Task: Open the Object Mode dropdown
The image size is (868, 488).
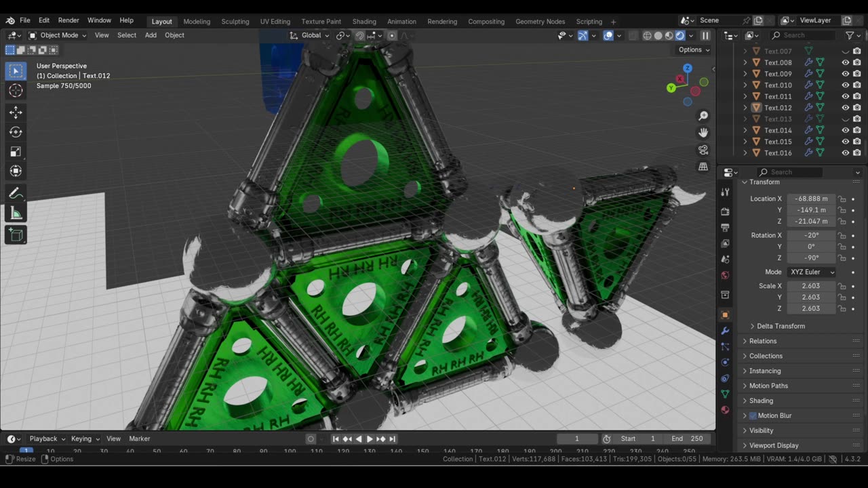Action: [58, 35]
